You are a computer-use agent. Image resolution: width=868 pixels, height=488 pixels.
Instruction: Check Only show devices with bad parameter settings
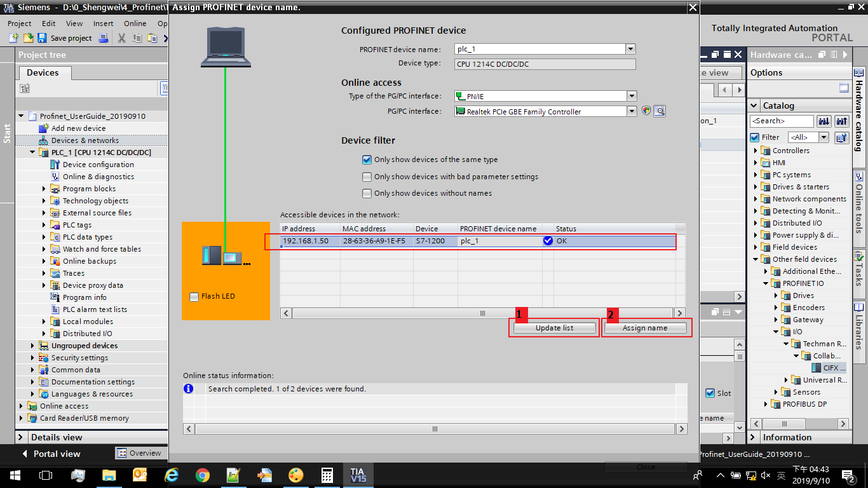click(367, 177)
